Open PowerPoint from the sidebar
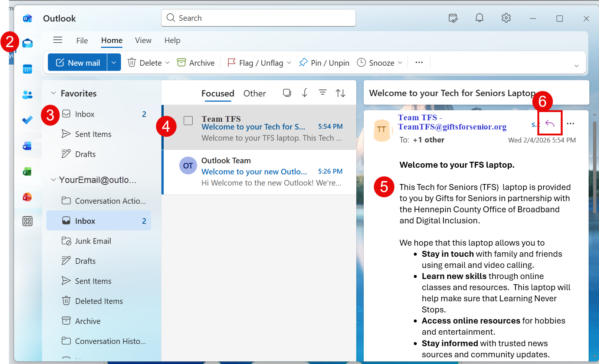This screenshot has width=599, height=364. pos(26,197)
